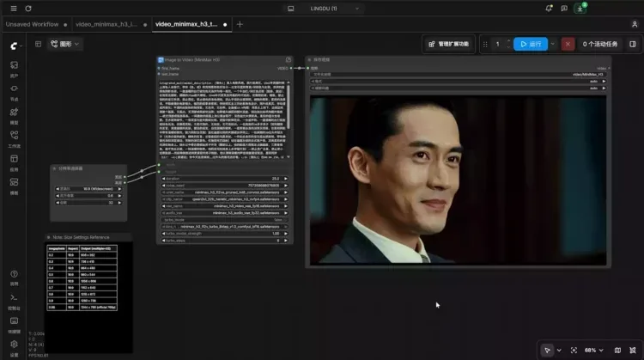Open the clip_name model selector
Viewport: 644px width, 360px height.
(x=224, y=199)
